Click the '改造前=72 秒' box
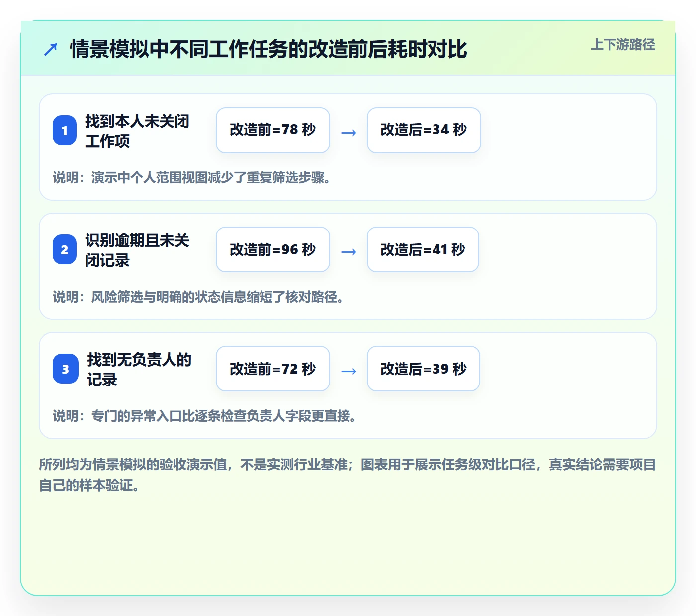This screenshot has width=696, height=616. pyautogui.click(x=273, y=369)
